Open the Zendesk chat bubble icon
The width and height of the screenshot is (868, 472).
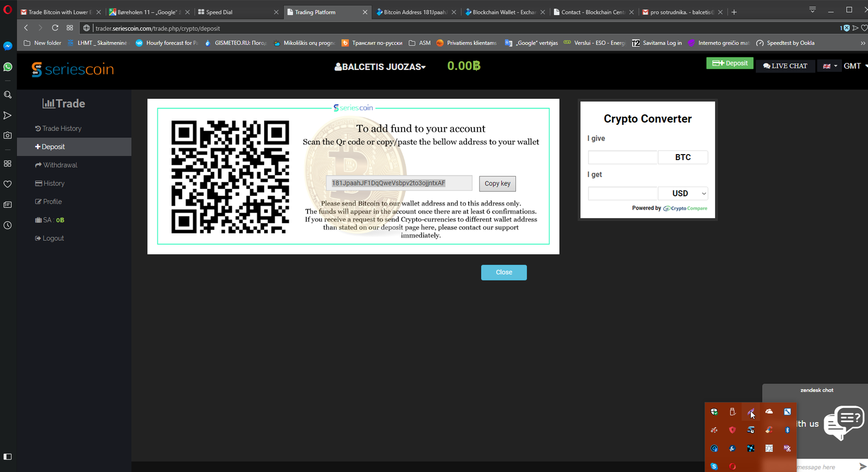[x=843, y=422]
